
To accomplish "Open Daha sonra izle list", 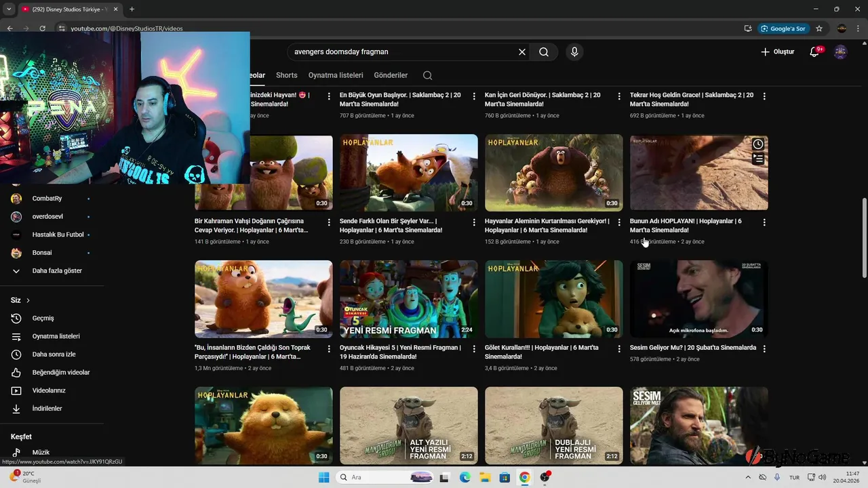I will click(52, 354).
